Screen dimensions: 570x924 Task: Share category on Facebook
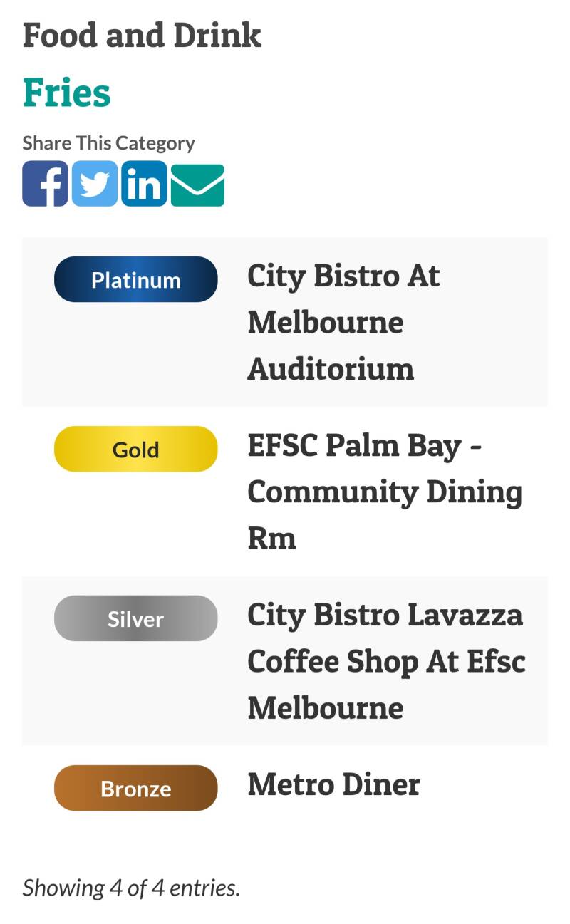45,184
